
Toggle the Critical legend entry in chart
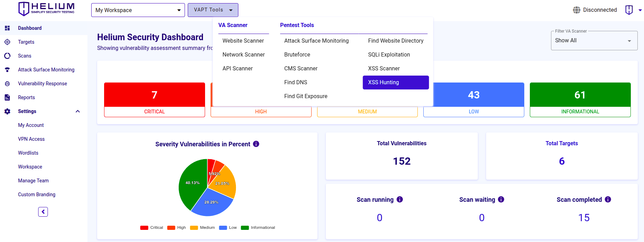152,228
